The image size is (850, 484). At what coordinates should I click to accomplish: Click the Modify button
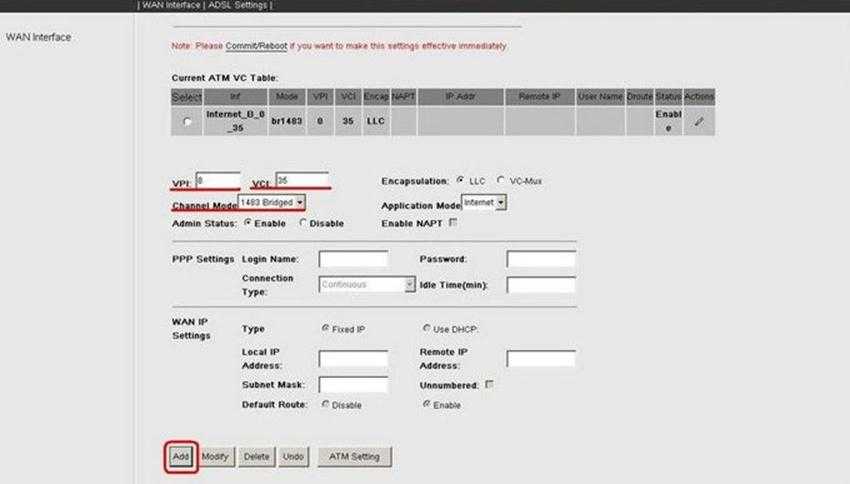click(x=216, y=456)
